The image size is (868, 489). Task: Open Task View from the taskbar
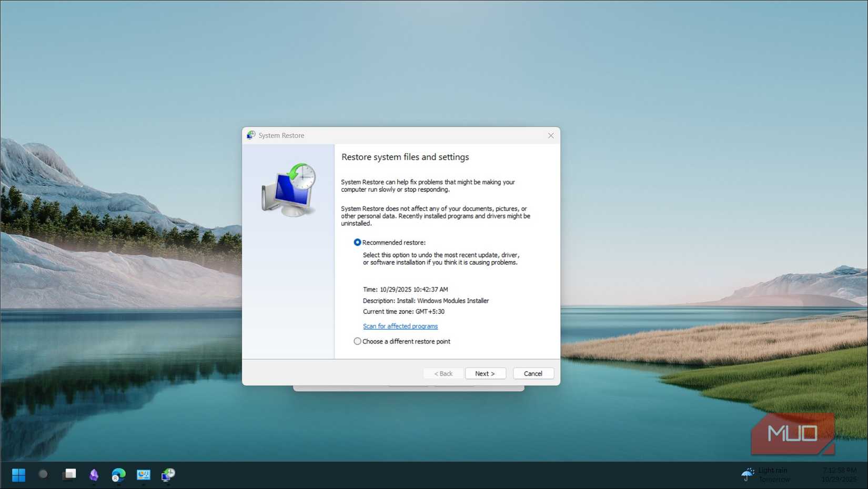[68, 475]
